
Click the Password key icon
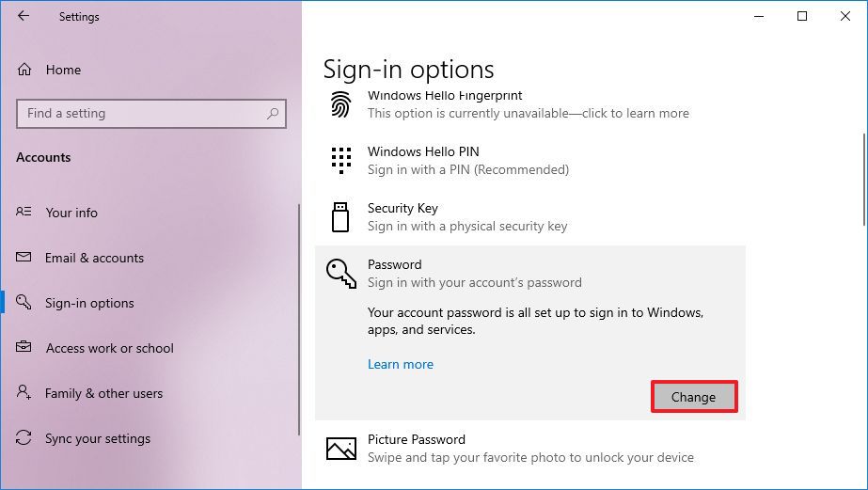tap(340, 274)
